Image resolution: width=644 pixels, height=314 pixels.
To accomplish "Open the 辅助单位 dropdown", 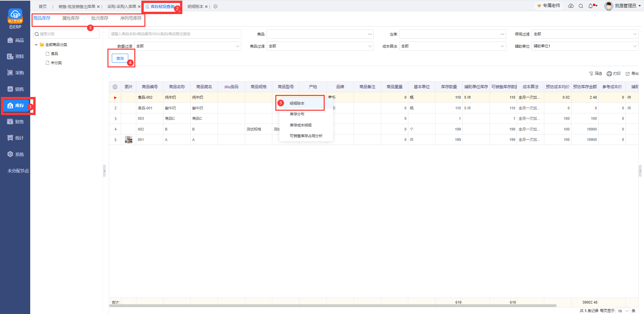I will pyautogui.click(x=585, y=46).
